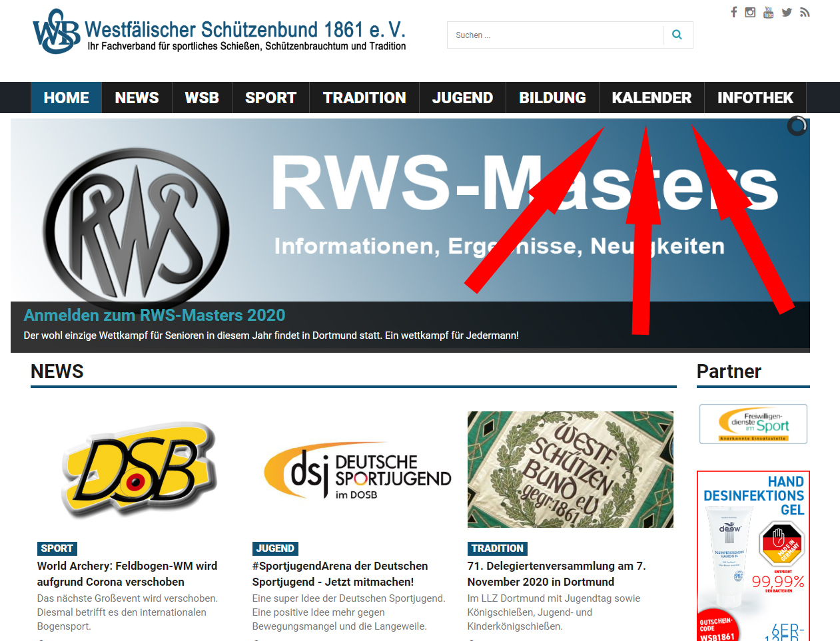
Task: Open the Hand Desinfektions Gel advertisement
Action: (753, 556)
